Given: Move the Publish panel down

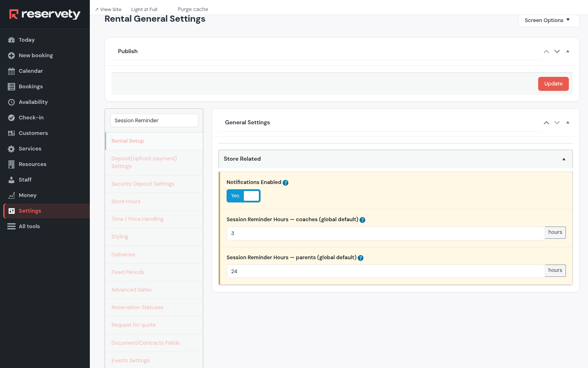Looking at the screenshot, I should click(557, 52).
